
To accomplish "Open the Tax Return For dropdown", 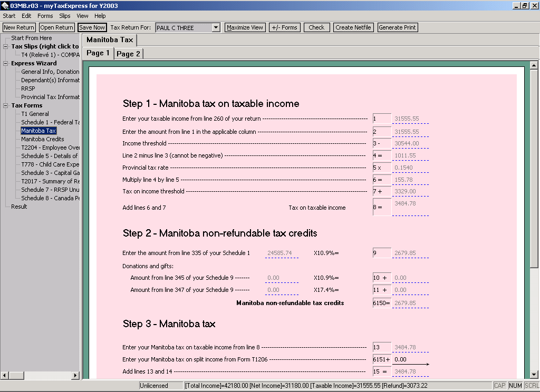I will [216, 27].
